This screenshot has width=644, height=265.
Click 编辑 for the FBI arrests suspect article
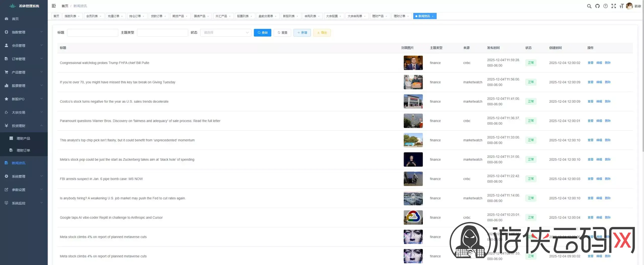click(x=599, y=179)
